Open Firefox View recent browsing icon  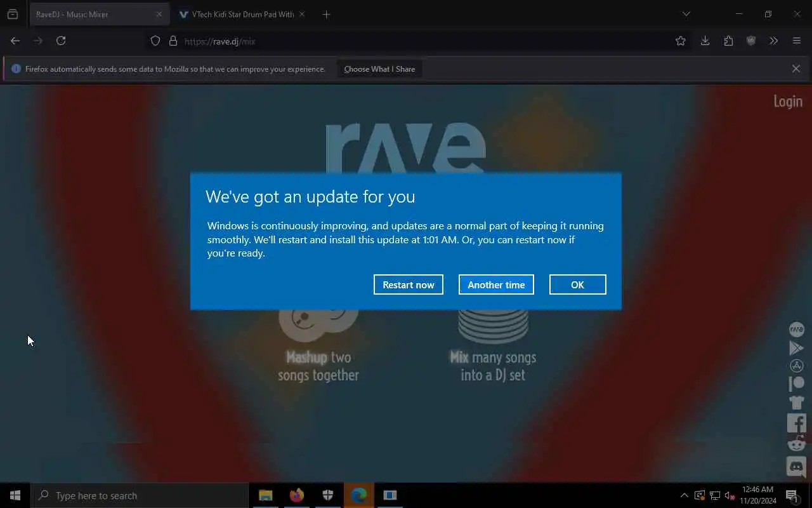[x=13, y=14]
